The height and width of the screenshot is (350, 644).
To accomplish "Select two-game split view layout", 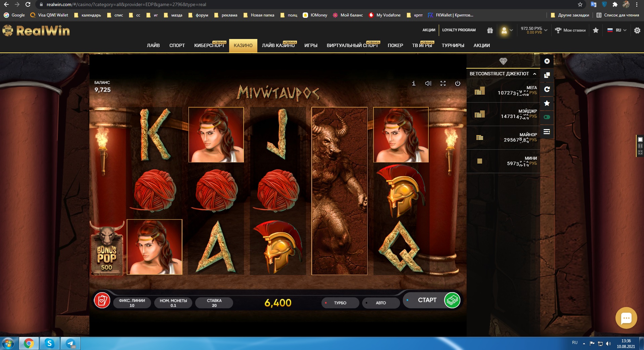I will tap(640, 146).
